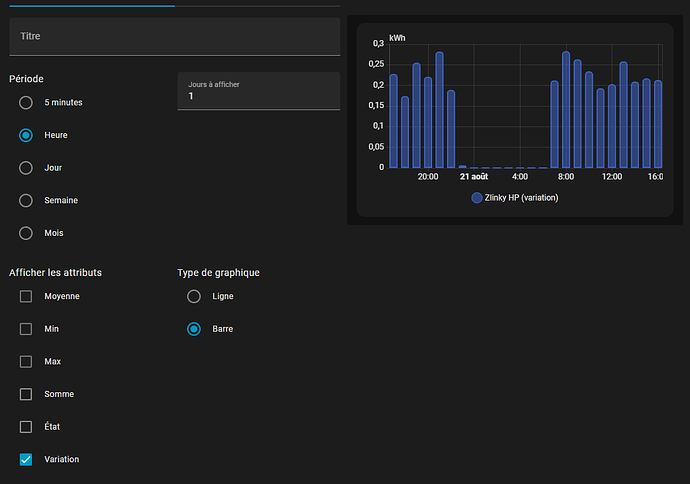This screenshot has height=484, width=690.
Task: Click the first bar in the chart
Action: 393,121
